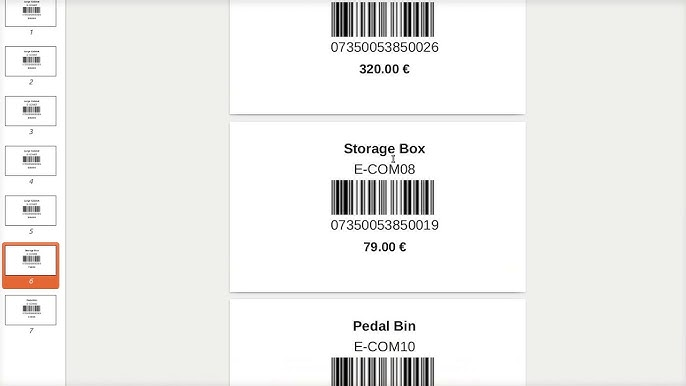686x386 pixels.
Task: Go to page 5 thumbnail
Action: (x=31, y=211)
